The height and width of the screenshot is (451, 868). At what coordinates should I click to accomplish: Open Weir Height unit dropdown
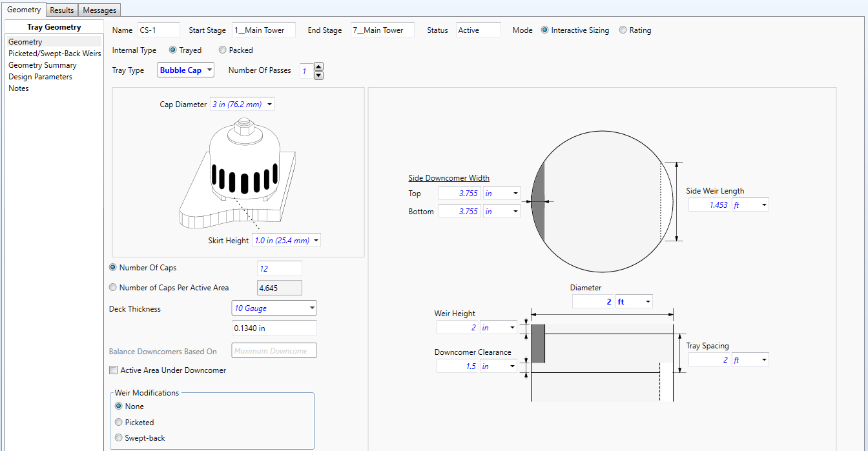499,328
